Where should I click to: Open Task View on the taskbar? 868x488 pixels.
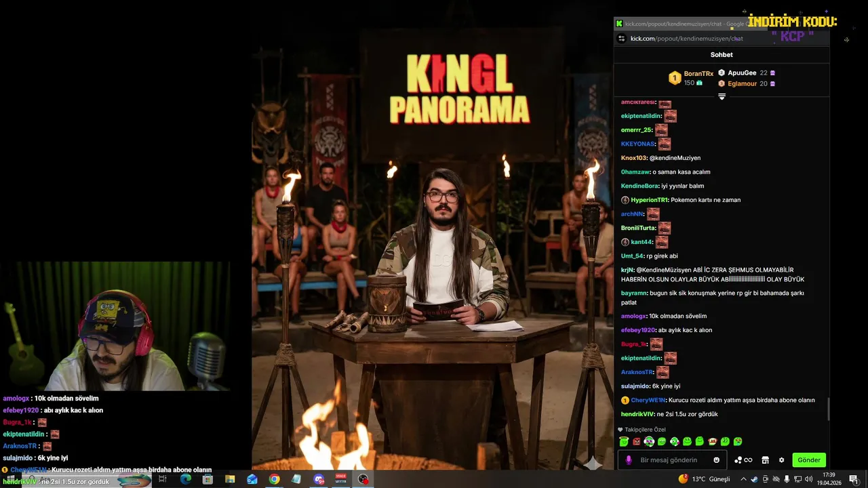[x=163, y=479]
